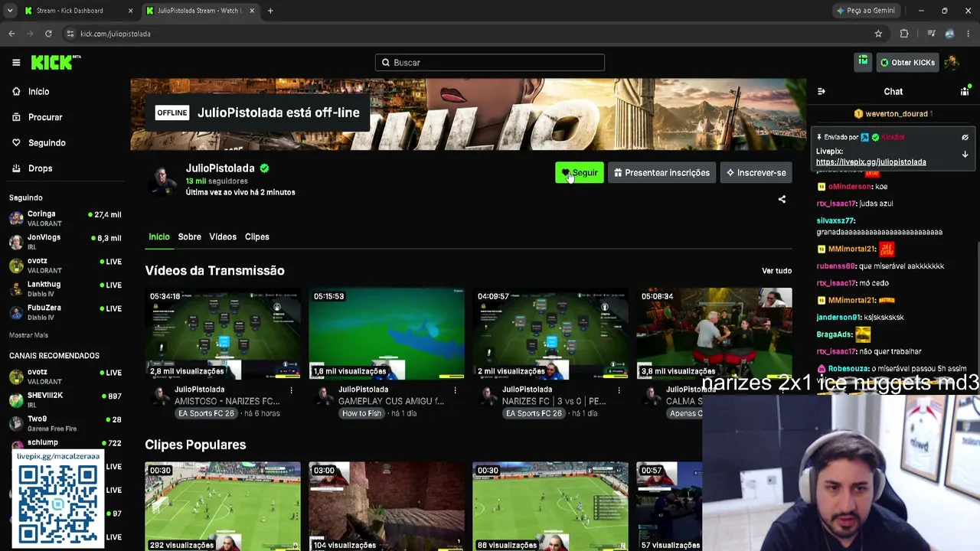Follow the channel with Seguir button
Viewport: 980px width, 551px height.
[x=580, y=173]
